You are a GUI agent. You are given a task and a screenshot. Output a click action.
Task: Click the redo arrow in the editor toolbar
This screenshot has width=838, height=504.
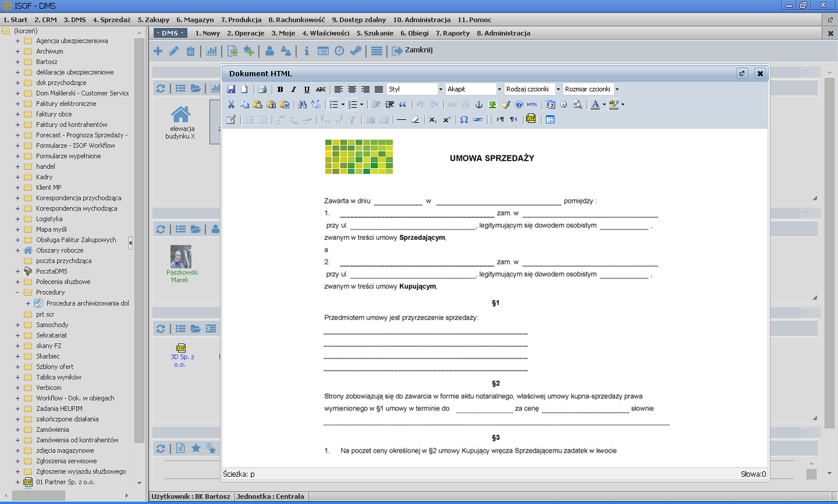tap(434, 104)
